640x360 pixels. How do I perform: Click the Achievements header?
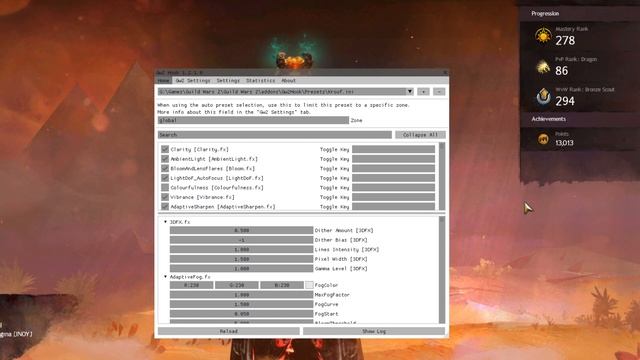549,119
